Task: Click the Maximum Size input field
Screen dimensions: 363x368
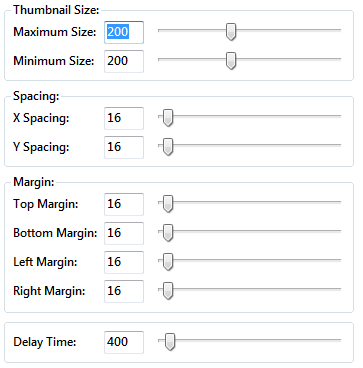Action: 124,32
